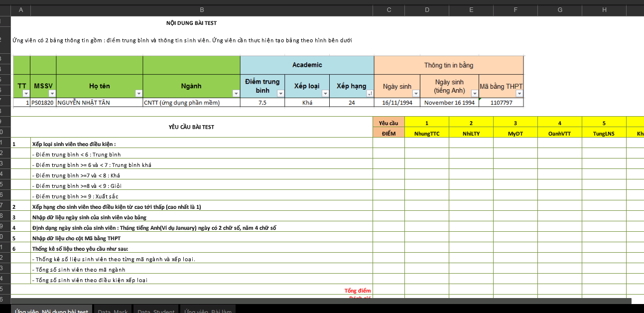Image resolution: width=644 pixels, height=313 pixels.
Task: Switch to the Data_Student sheet tab
Action: (156, 310)
